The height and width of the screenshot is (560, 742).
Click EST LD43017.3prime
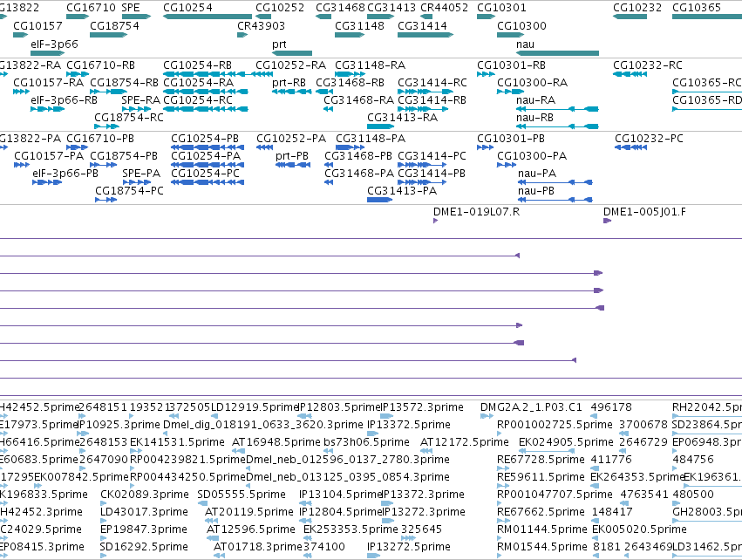(144, 512)
